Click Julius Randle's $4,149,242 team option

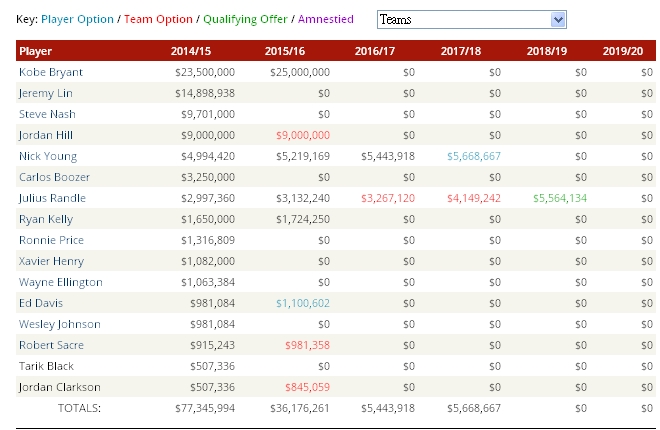pos(474,198)
